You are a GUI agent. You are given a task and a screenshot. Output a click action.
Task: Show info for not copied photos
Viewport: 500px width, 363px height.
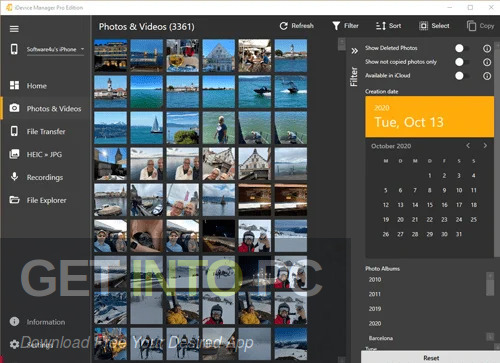point(487,62)
